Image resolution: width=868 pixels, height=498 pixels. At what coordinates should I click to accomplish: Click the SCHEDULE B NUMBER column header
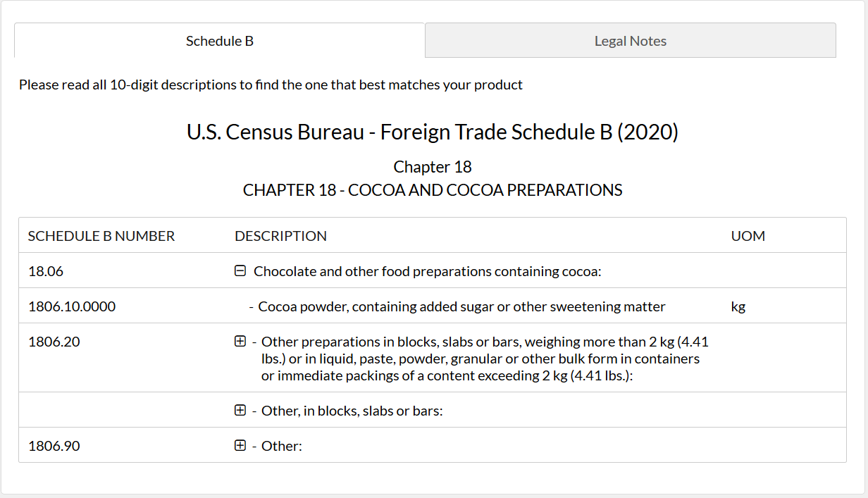[x=101, y=236]
